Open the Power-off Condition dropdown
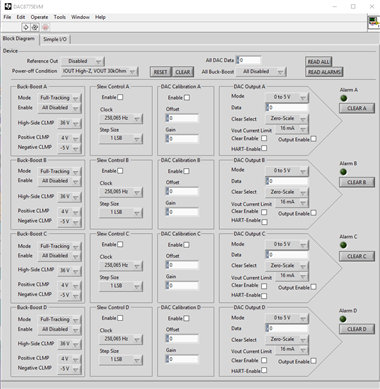The image size is (380, 389). (x=99, y=71)
